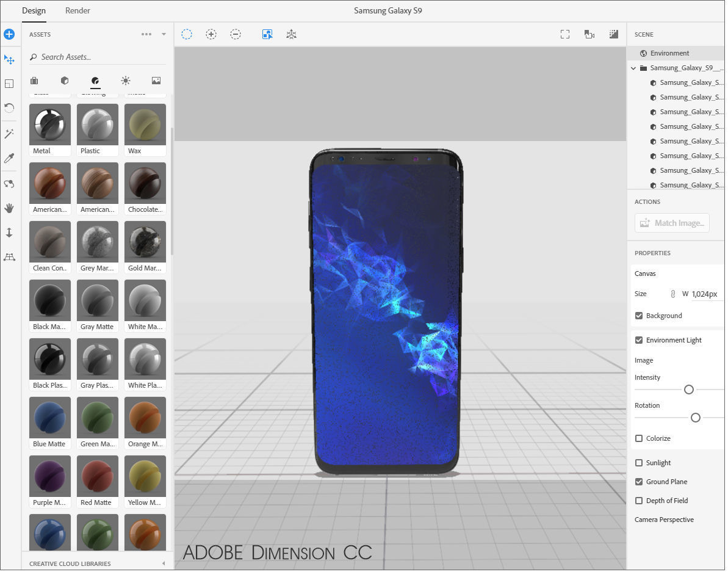Collapse the Samsung_Galaxy_S9 folder in Scene
The height and width of the screenshot is (580, 728).
(x=633, y=68)
